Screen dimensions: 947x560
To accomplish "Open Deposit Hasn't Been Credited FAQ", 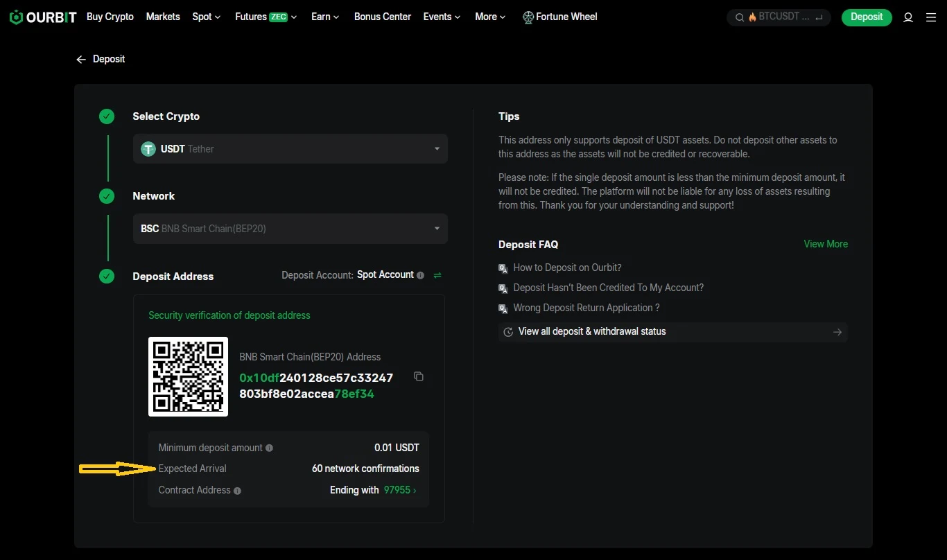I will [x=608, y=288].
